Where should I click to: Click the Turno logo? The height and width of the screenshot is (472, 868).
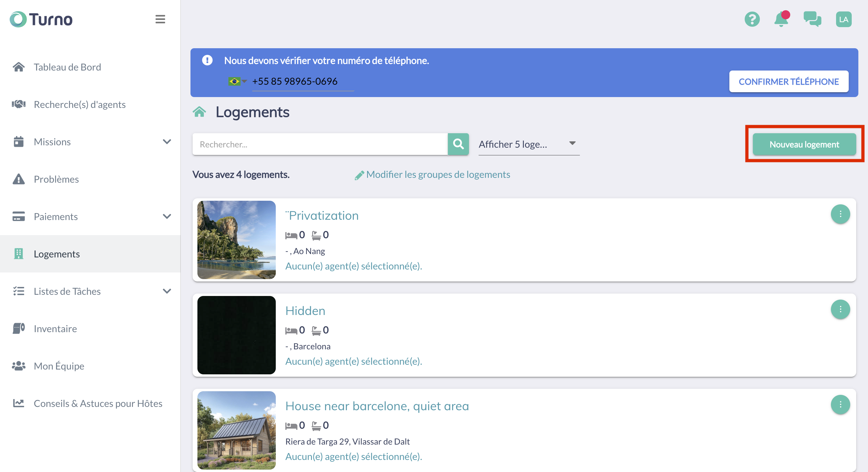40,19
